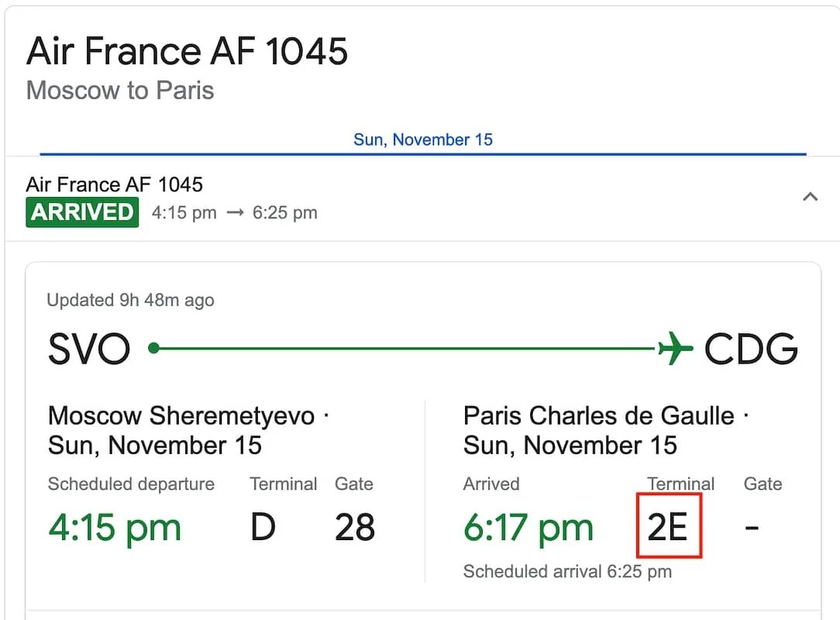Click the CDG arrival airport code
The image size is (840, 620).
tap(750, 350)
